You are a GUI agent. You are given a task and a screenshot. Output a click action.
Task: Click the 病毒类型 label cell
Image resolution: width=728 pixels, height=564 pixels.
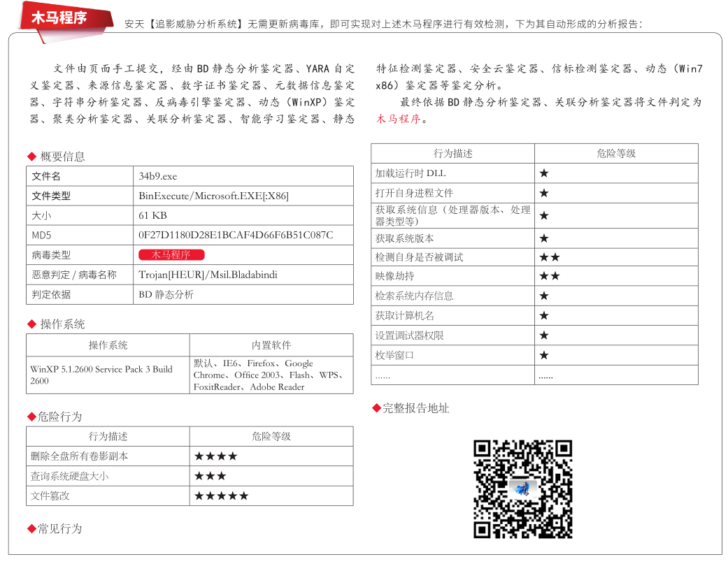(80, 254)
